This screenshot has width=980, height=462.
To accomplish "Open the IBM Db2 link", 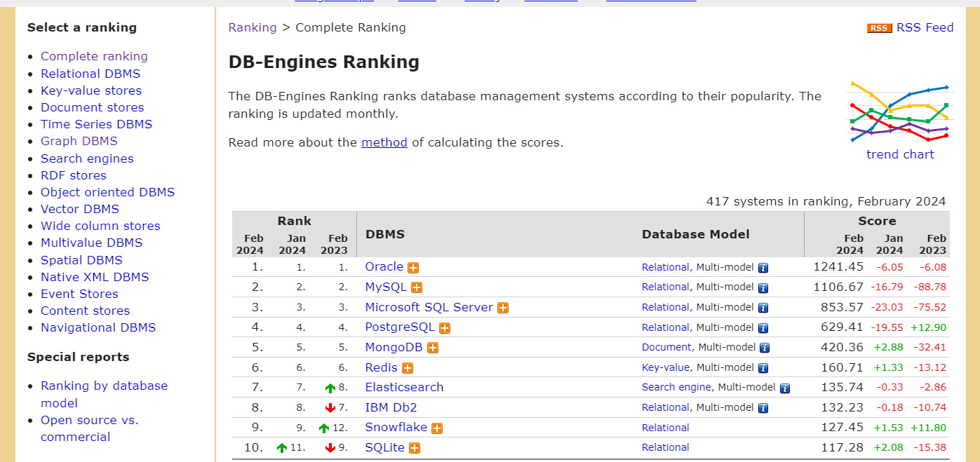I will pyautogui.click(x=391, y=407).
